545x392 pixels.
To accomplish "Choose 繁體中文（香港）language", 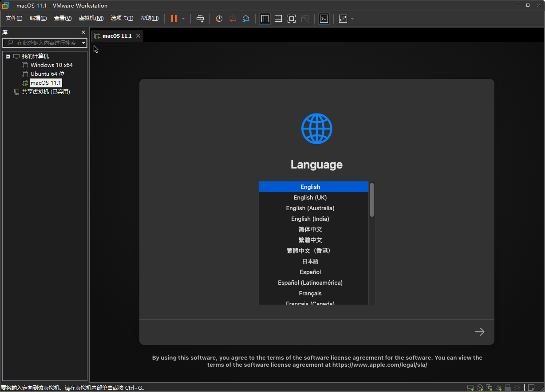I will pos(313,251).
